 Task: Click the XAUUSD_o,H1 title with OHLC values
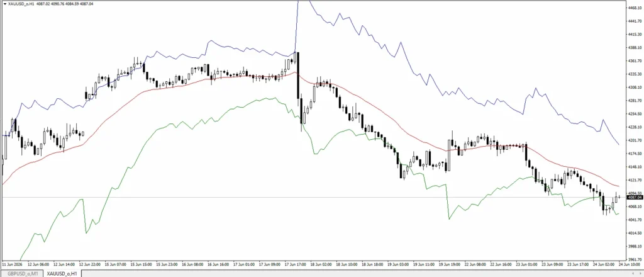coord(50,3)
